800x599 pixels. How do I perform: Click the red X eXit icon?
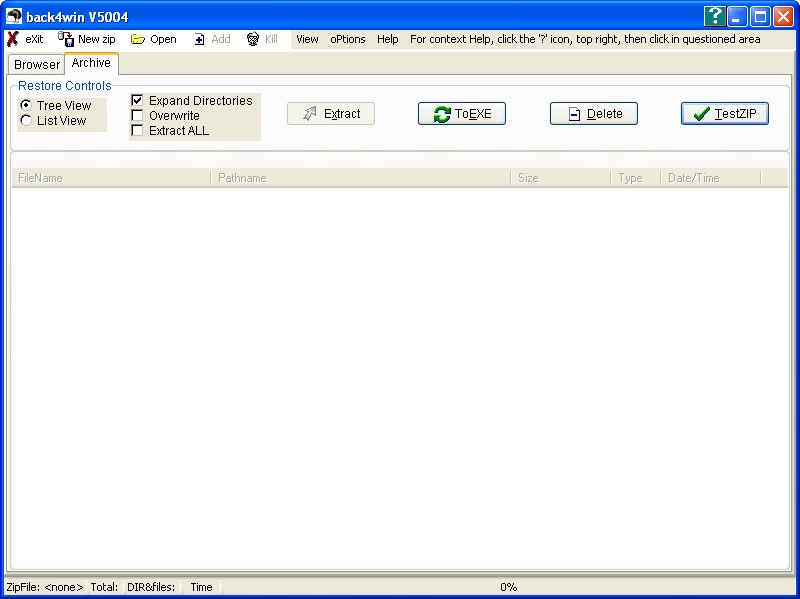pyautogui.click(x=13, y=39)
